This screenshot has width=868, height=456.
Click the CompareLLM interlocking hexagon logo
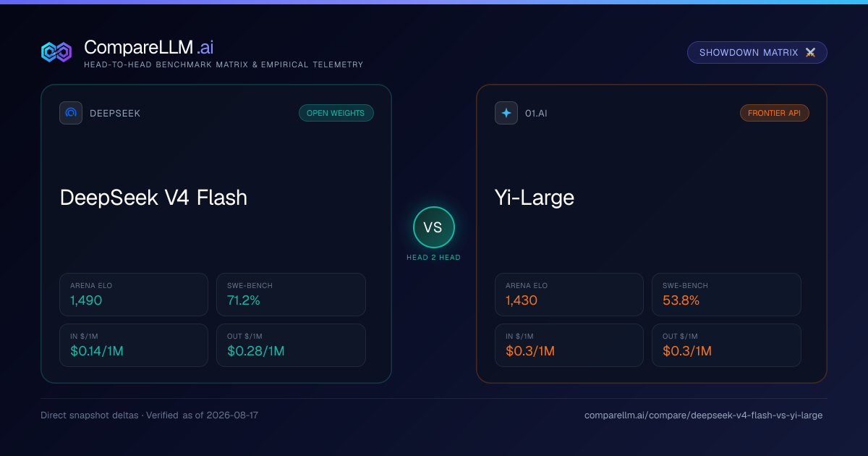pyautogui.click(x=56, y=51)
